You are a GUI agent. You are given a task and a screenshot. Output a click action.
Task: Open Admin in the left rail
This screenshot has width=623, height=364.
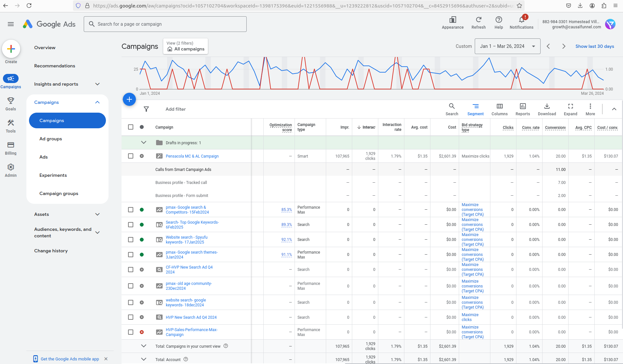(x=11, y=170)
